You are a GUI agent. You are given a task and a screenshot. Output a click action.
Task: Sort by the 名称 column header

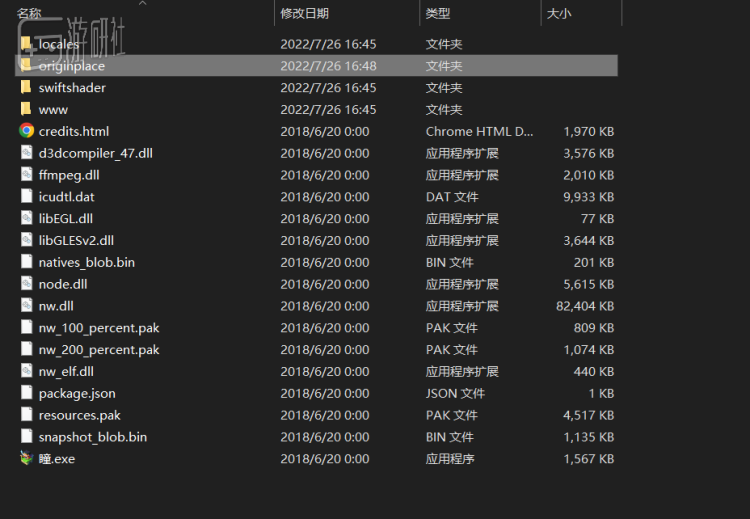(x=29, y=13)
